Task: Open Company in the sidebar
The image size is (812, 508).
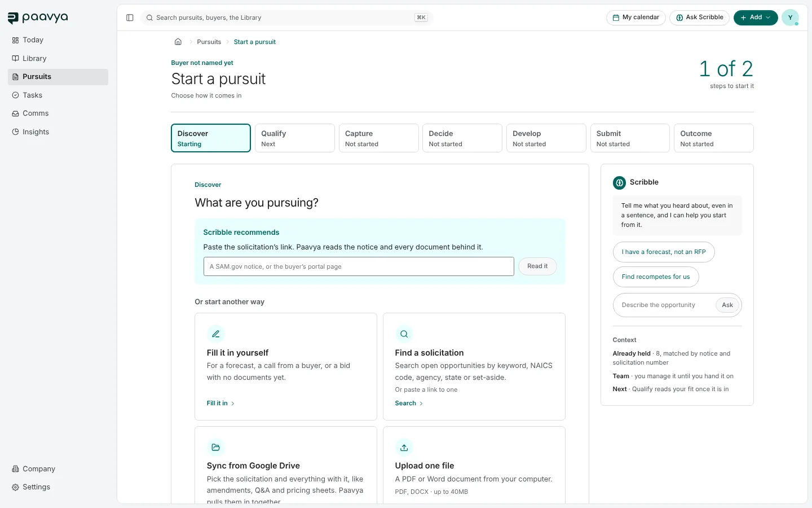Action: click(58, 469)
